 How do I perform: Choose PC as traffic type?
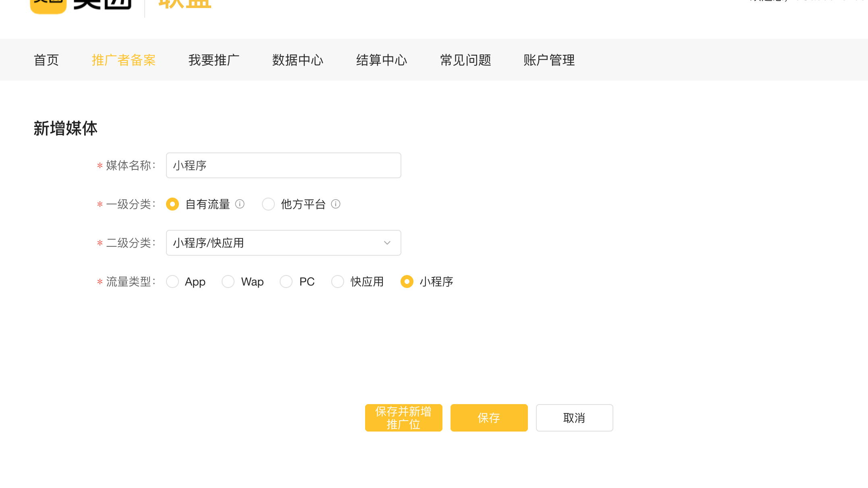point(286,282)
